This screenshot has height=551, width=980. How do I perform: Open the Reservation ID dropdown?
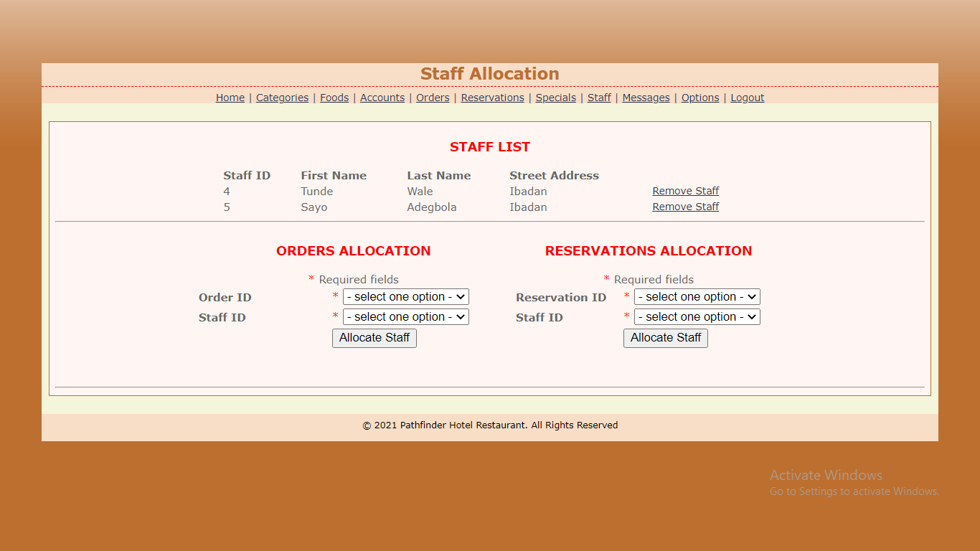tap(697, 296)
